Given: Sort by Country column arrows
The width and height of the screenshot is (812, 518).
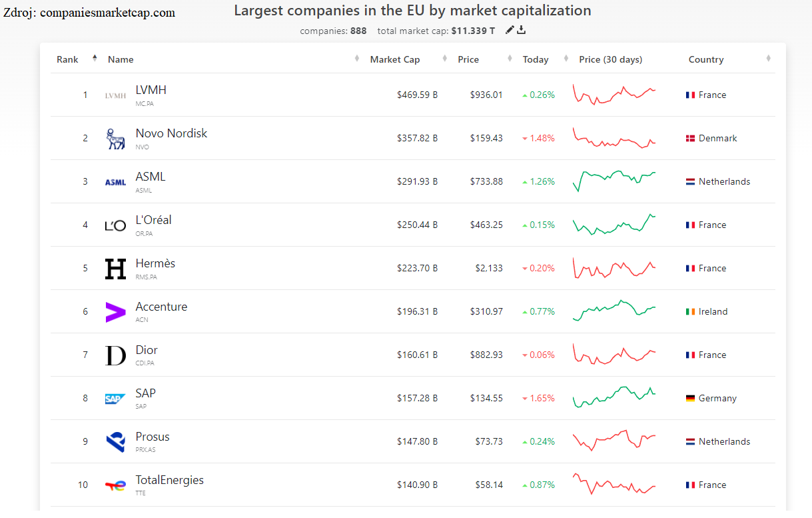Looking at the screenshot, I should click(768, 59).
